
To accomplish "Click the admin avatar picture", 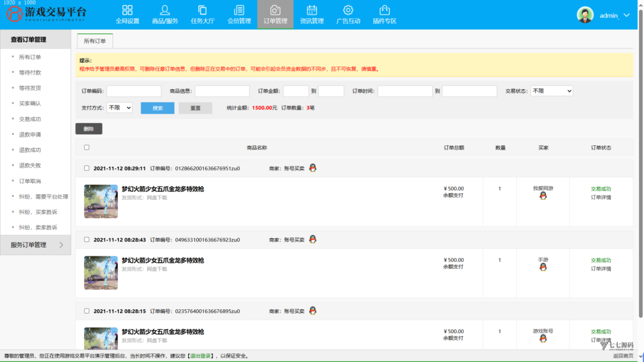I will (585, 15).
